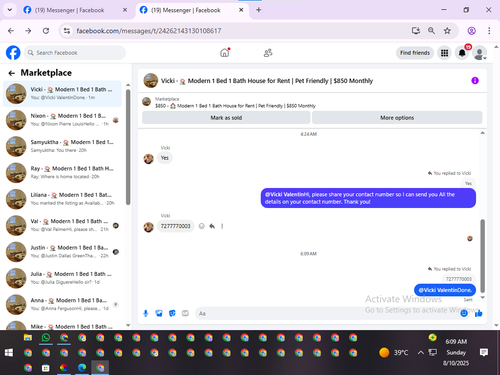This screenshot has width=500, height=375.
Task: Click the Search Facebook field
Action: [x=75, y=53]
